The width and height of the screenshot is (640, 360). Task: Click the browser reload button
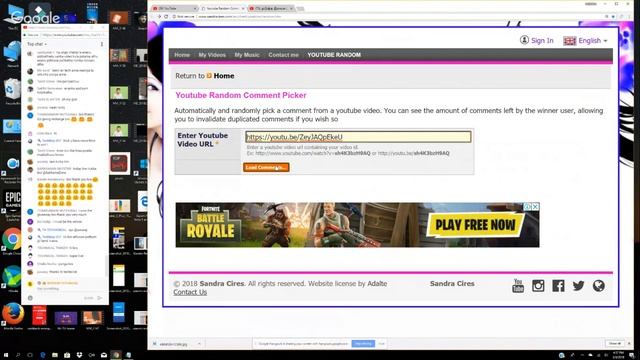[166, 16]
